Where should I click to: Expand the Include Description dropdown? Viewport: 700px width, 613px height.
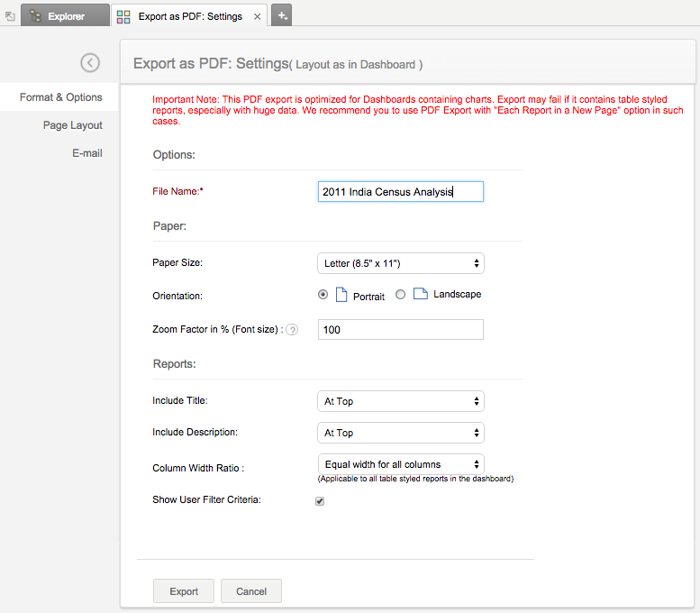click(401, 433)
